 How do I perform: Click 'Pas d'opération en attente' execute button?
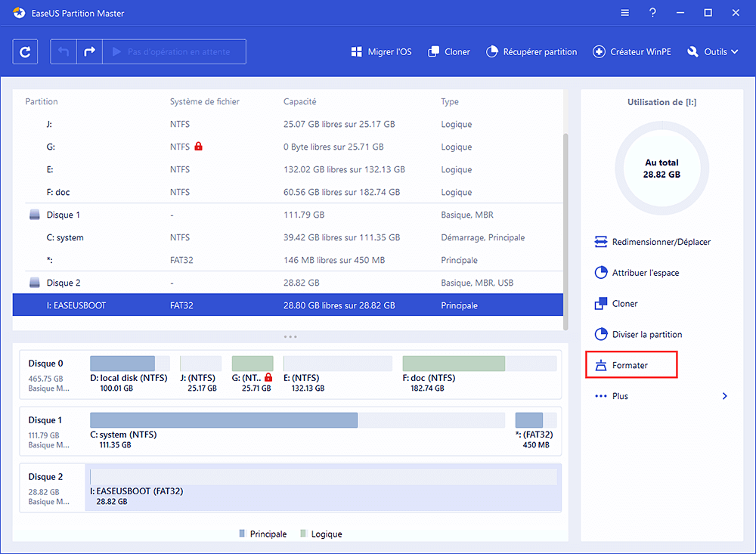174,51
